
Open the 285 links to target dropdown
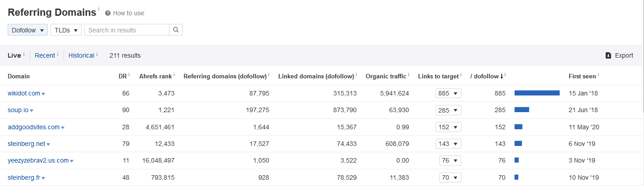(448, 110)
